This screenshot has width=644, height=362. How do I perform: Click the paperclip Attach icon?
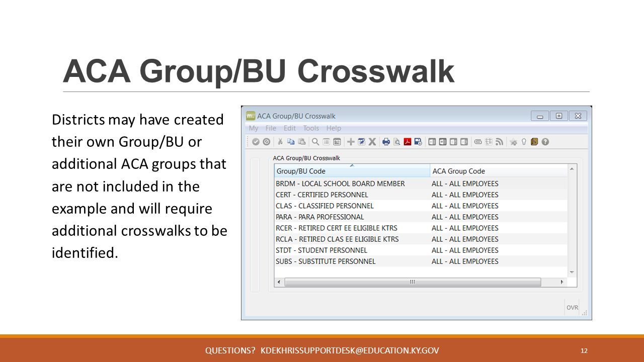coord(478,142)
